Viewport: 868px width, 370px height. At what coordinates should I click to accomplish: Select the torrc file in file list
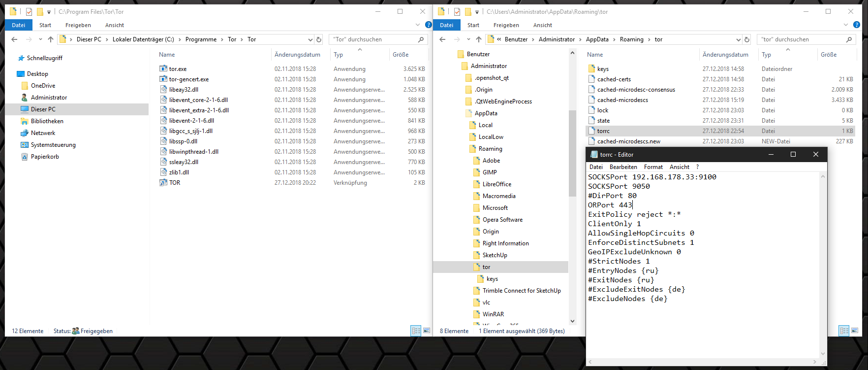720,131
